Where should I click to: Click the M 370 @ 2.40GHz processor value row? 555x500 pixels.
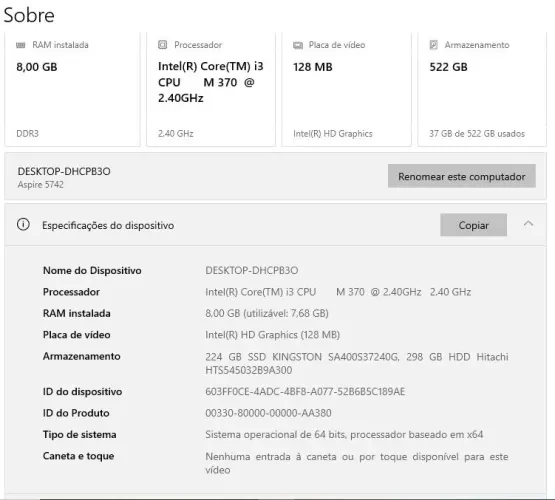[338, 292]
